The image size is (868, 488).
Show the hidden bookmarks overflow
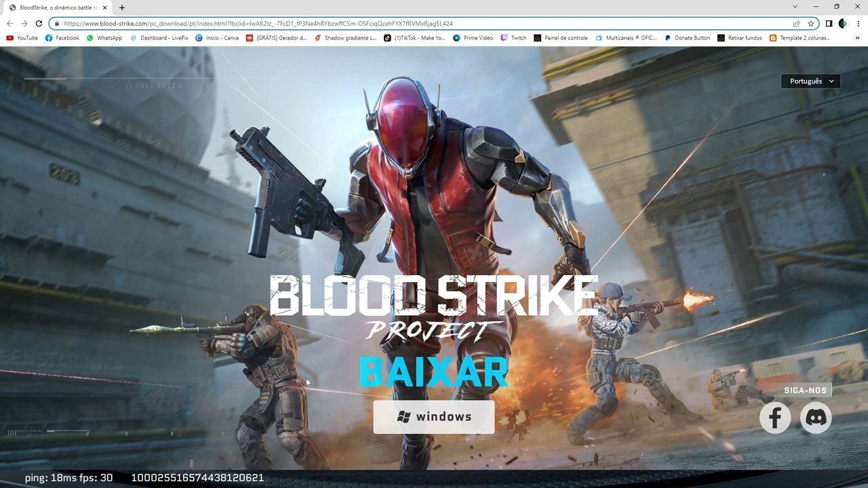click(858, 38)
